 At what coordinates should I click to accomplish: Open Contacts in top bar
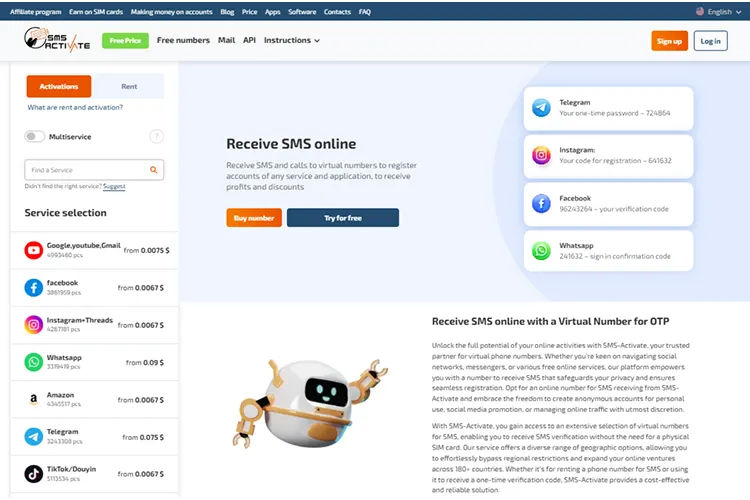pyautogui.click(x=337, y=12)
